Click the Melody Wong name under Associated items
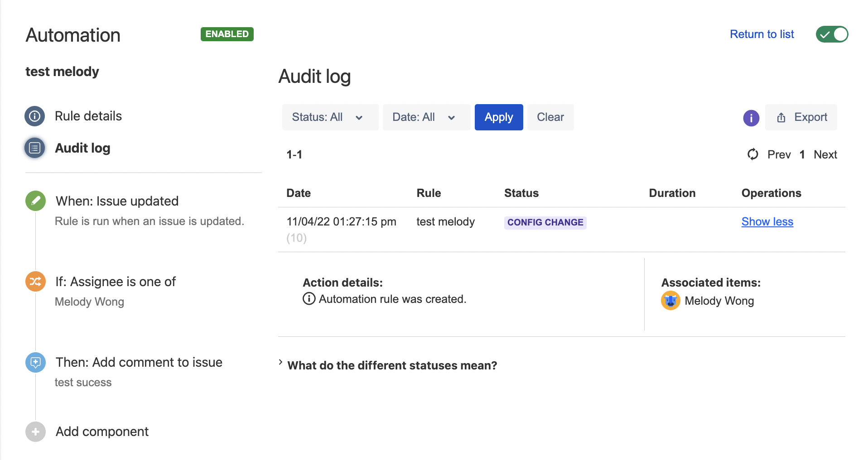868x460 pixels. pyautogui.click(x=719, y=301)
